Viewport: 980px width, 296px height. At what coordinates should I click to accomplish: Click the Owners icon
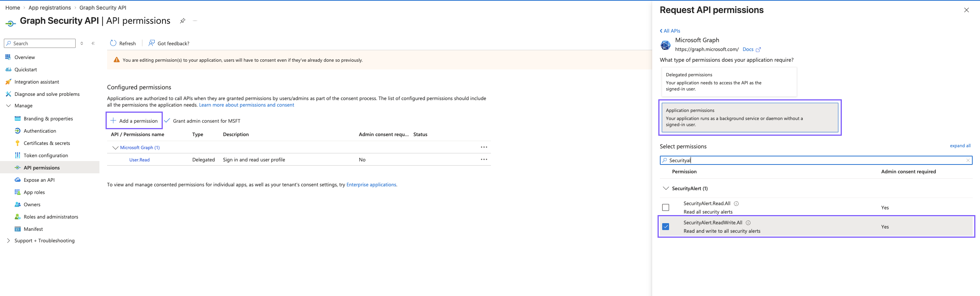[x=17, y=204]
